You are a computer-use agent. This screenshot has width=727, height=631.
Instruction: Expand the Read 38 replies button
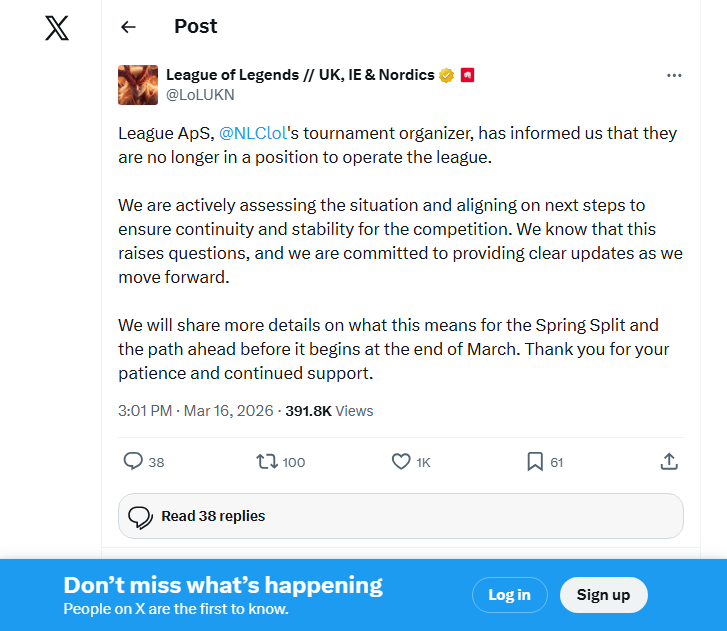400,516
